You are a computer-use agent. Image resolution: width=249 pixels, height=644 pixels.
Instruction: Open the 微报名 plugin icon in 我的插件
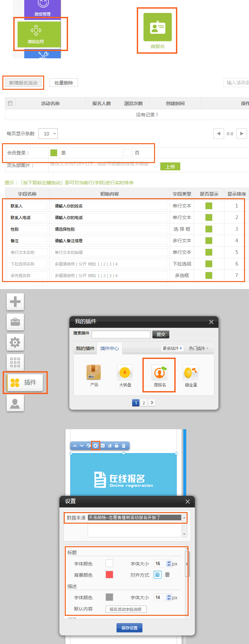pyautogui.click(x=159, y=373)
